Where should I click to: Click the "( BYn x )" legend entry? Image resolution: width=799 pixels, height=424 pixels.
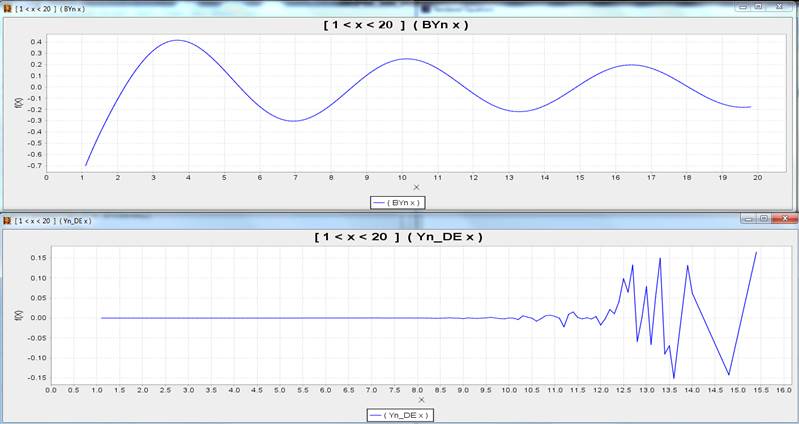click(x=397, y=203)
